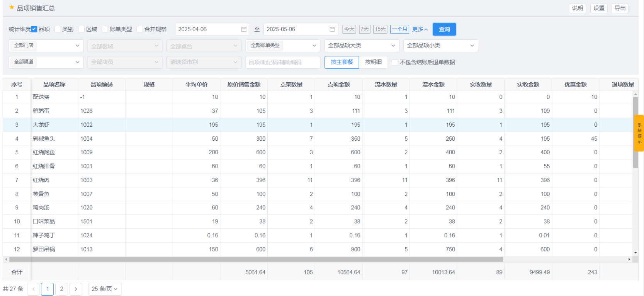Open the 说明 button

click(x=578, y=8)
